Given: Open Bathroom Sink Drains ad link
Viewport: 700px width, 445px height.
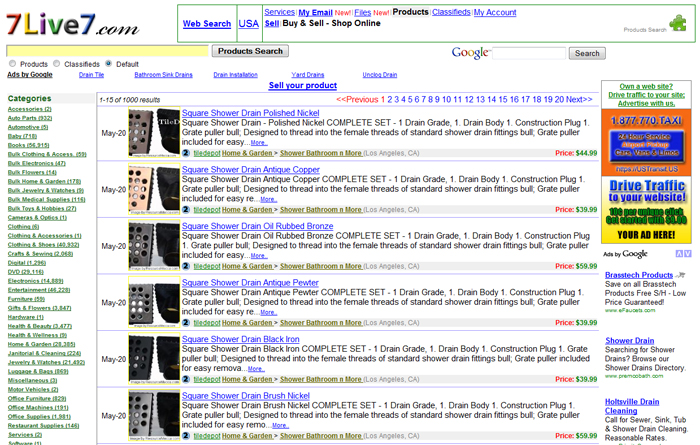Looking at the screenshot, I should (x=163, y=75).
